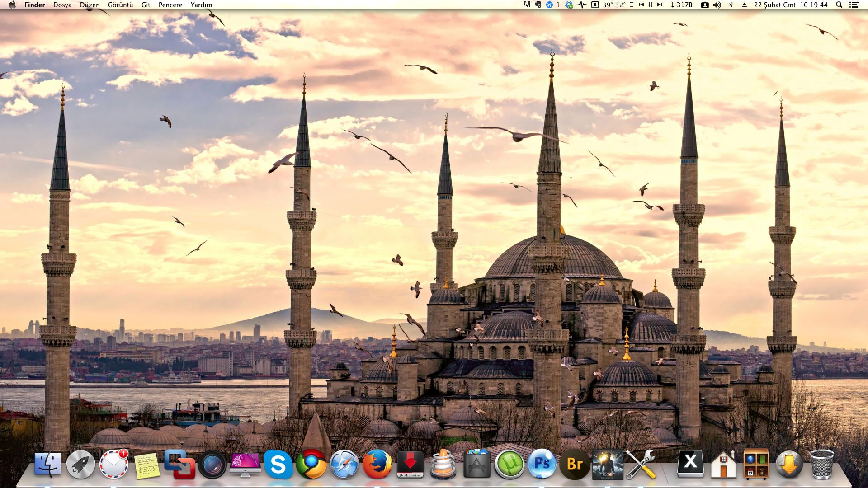Open the Dosya menu

pos(62,5)
